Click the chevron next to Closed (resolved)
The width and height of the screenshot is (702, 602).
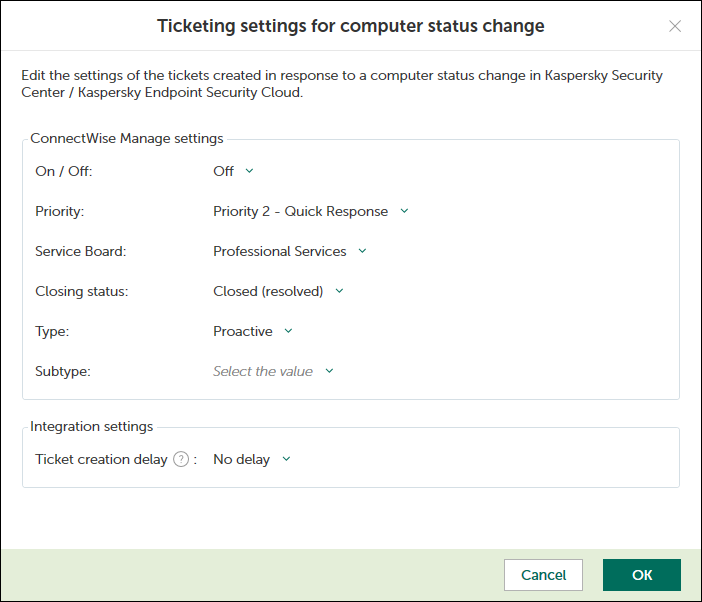point(339,291)
